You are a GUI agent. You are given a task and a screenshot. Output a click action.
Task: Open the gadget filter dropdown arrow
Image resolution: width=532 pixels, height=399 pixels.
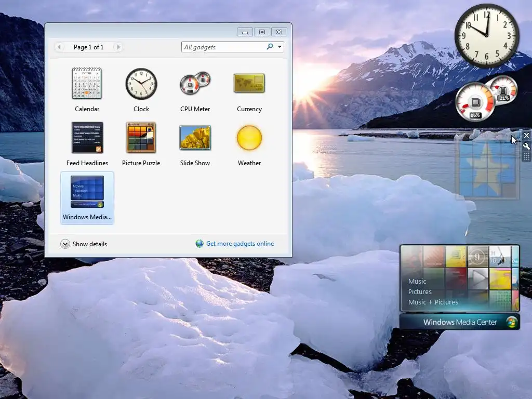pyautogui.click(x=280, y=47)
